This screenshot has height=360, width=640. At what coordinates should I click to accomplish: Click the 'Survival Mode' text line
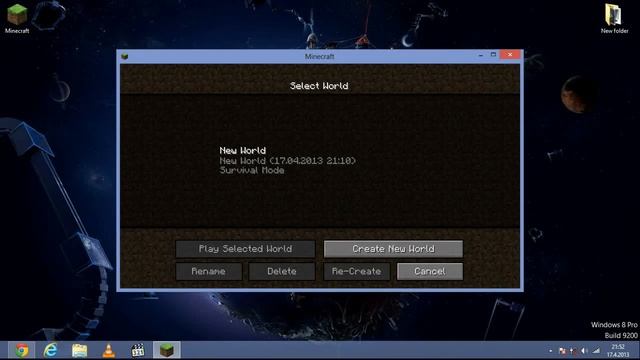point(252,171)
